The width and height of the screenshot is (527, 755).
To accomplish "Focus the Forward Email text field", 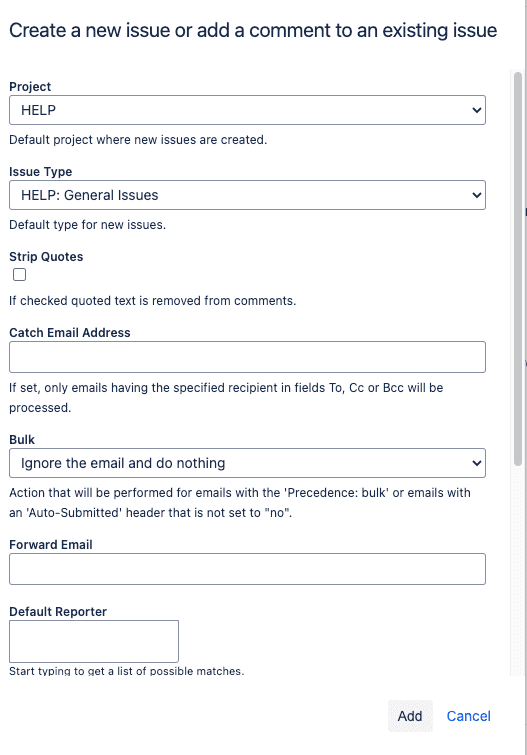I will click(247, 569).
